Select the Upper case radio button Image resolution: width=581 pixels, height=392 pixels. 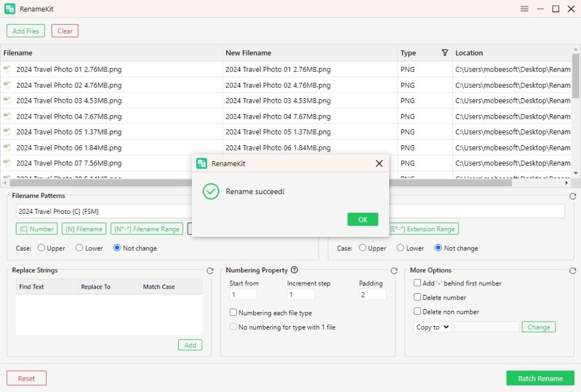click(x=41, y=248)
